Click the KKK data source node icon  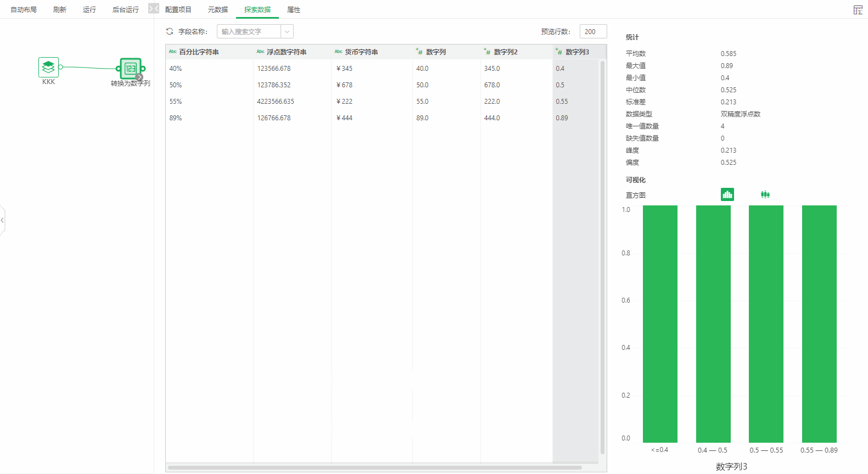pos(48,67)
